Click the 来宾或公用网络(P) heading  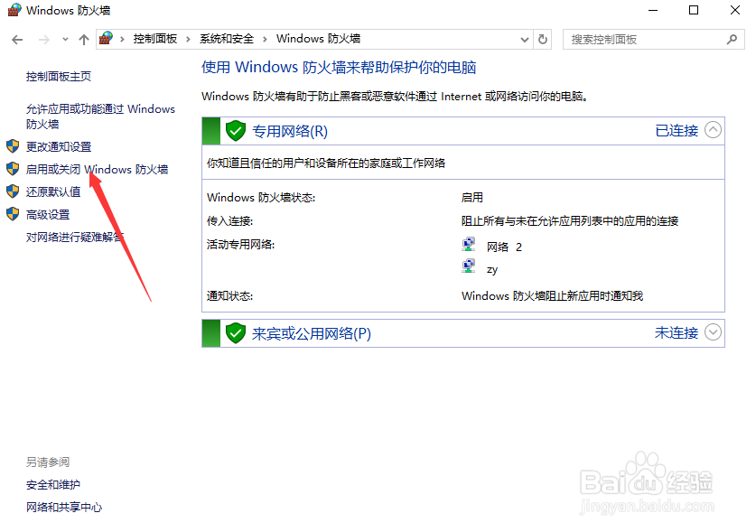(312, 333)
